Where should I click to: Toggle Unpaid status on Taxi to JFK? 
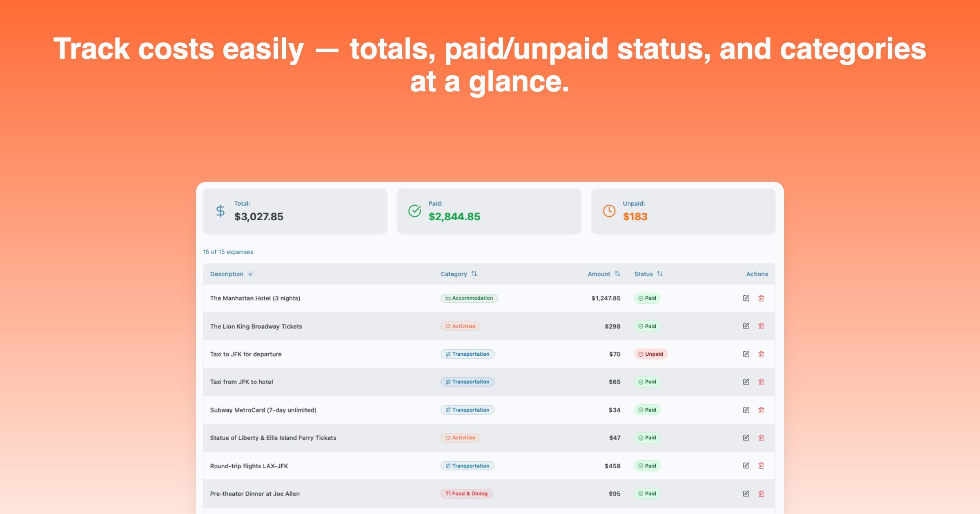tap(650, 354)
